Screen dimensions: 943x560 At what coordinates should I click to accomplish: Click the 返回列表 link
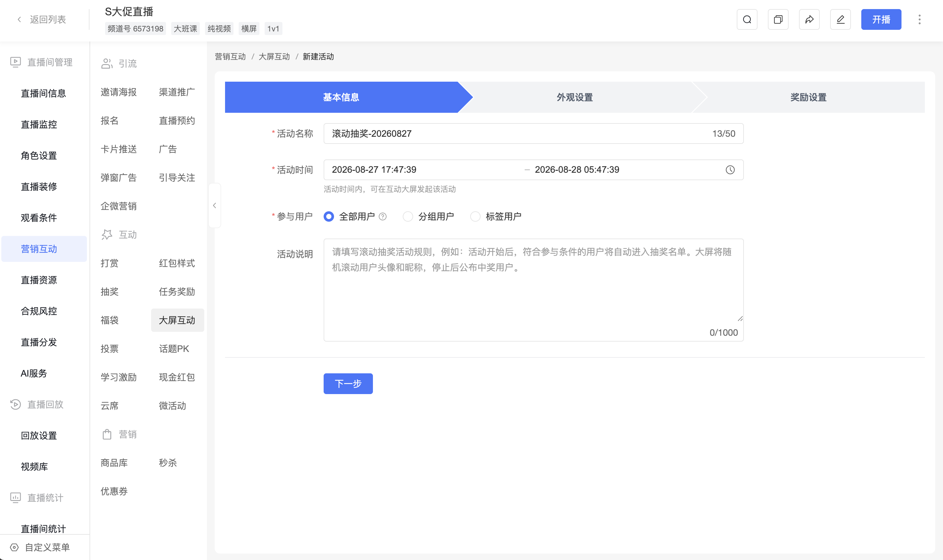coord(48,19)
